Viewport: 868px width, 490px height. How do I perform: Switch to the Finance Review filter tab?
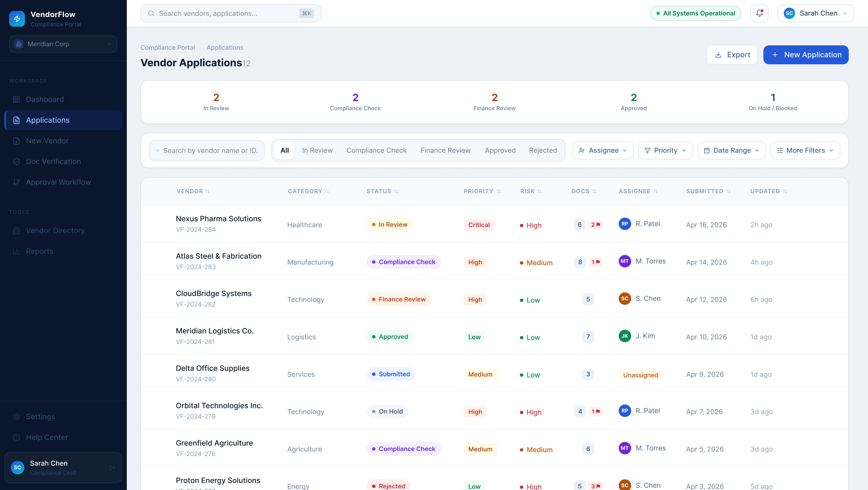pos(445,150)
